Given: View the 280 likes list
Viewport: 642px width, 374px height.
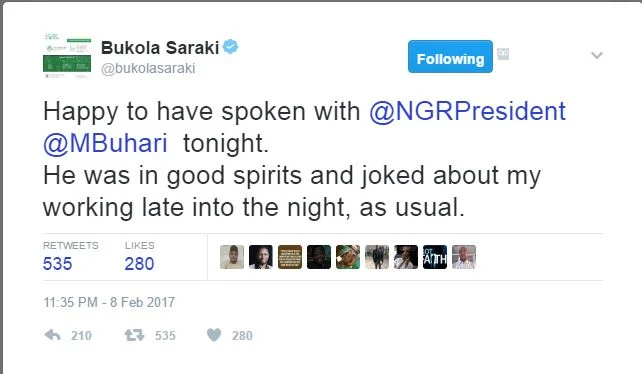Looking at the screenshot, I should [139, 263].
